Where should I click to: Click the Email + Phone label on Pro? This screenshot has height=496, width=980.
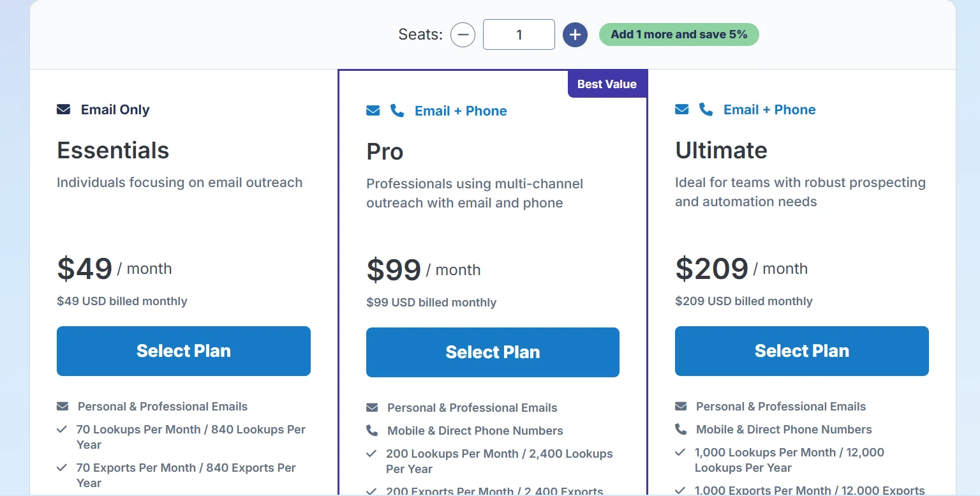click(461, 111)
